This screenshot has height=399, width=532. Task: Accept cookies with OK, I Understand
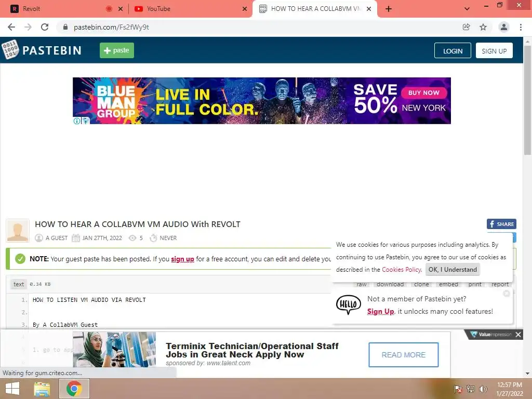pyautogui.click(x=453, y=270)
